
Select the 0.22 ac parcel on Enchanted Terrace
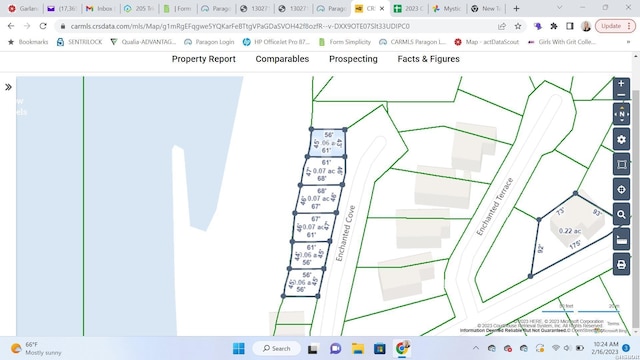pos(570,231)
